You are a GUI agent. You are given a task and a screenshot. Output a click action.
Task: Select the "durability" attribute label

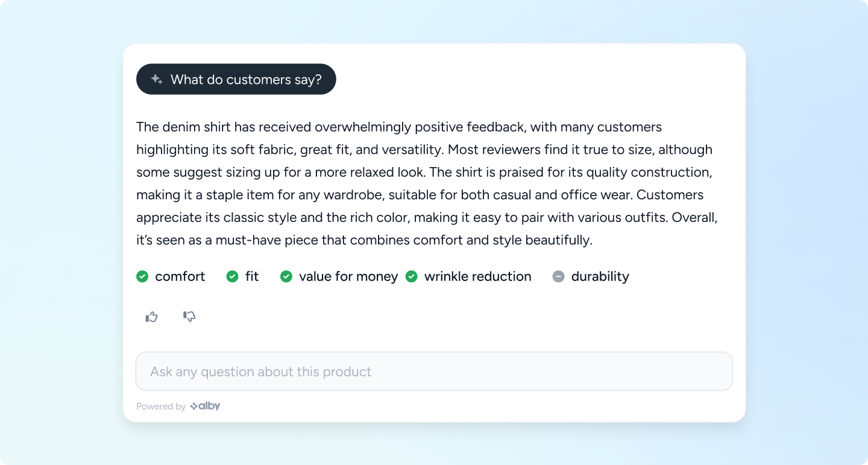[600, 276]
